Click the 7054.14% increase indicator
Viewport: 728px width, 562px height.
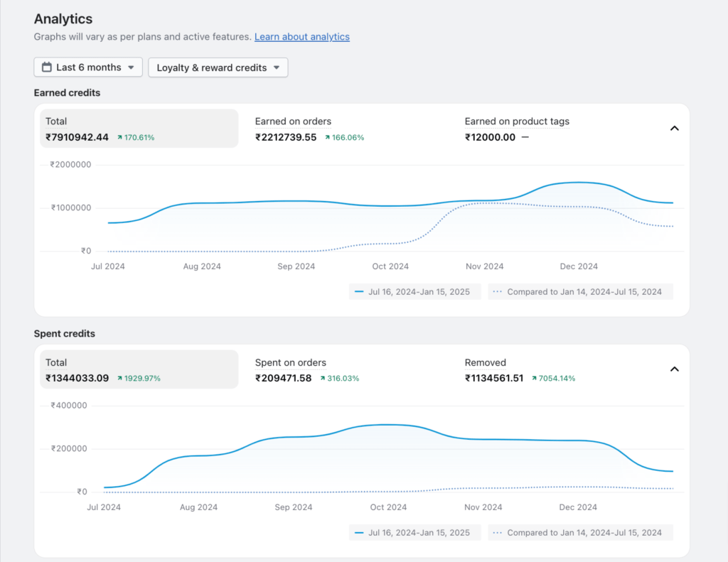pos(553,378)
